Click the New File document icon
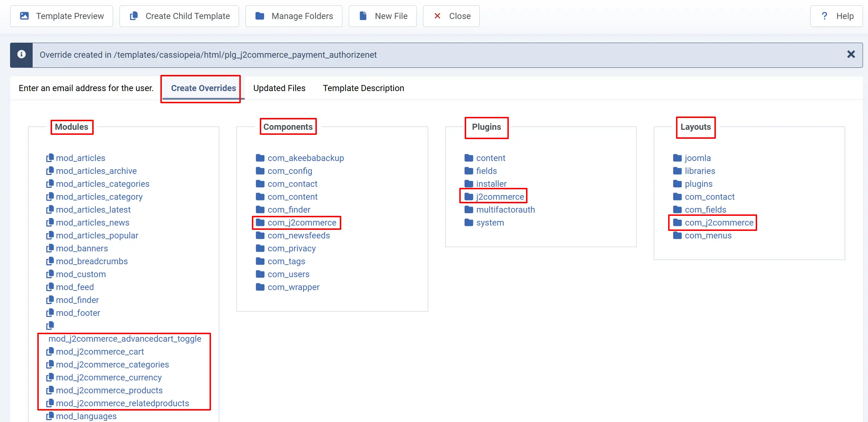The image size is (868, 422). pos(363,16)
